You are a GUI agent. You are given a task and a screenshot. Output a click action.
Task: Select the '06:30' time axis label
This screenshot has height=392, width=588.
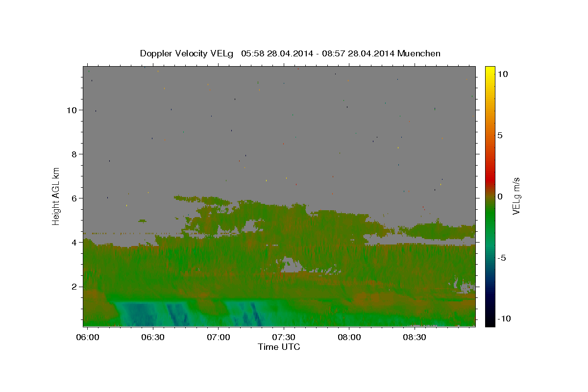tap(153, 337)
